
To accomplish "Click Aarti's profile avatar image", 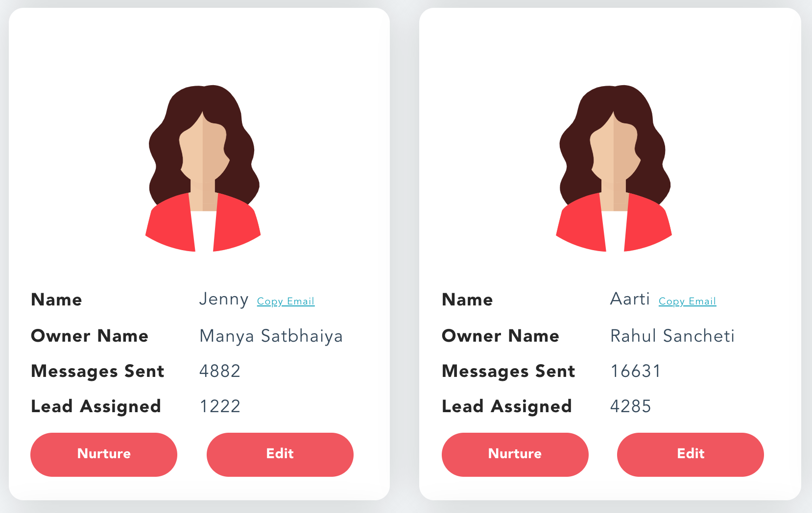I will tap(614, 168).
